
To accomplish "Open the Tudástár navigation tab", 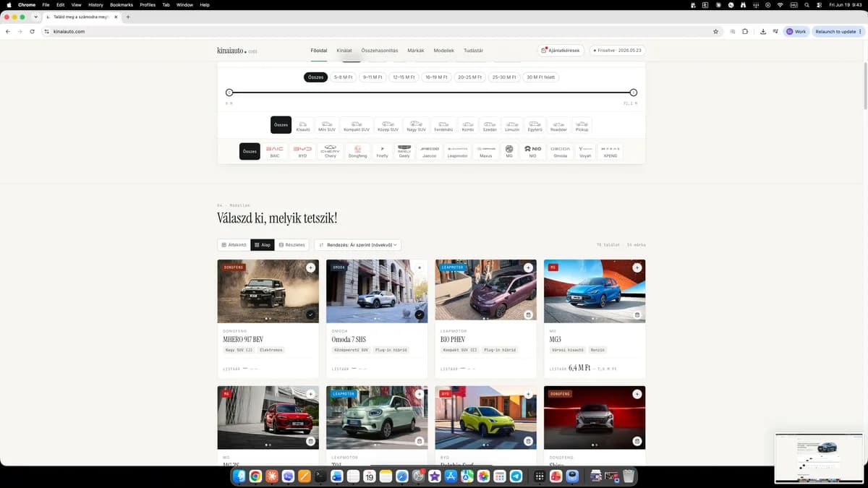I will point(473,51).
